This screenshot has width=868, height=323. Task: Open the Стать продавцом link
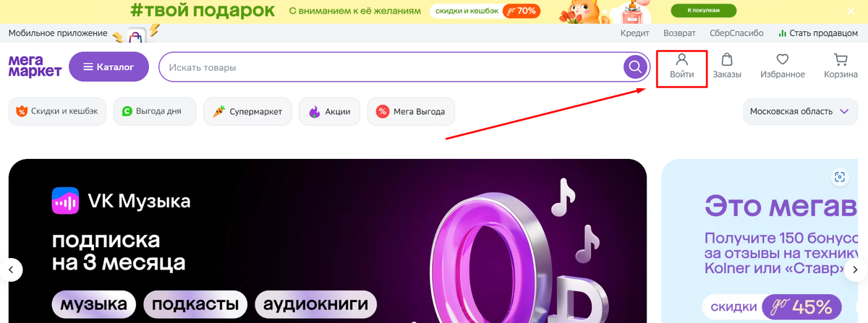coord(818,33)
